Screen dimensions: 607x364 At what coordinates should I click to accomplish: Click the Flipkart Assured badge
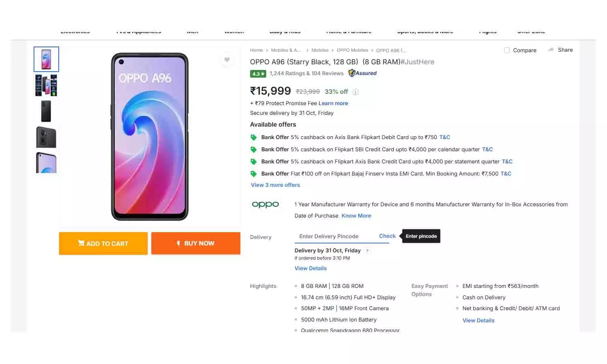click(362, 73)
